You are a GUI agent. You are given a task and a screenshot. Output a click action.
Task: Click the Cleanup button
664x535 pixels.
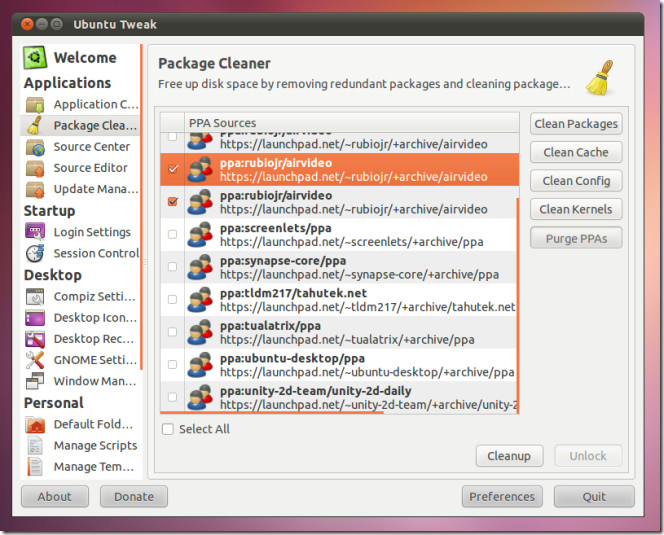point(509,456)
